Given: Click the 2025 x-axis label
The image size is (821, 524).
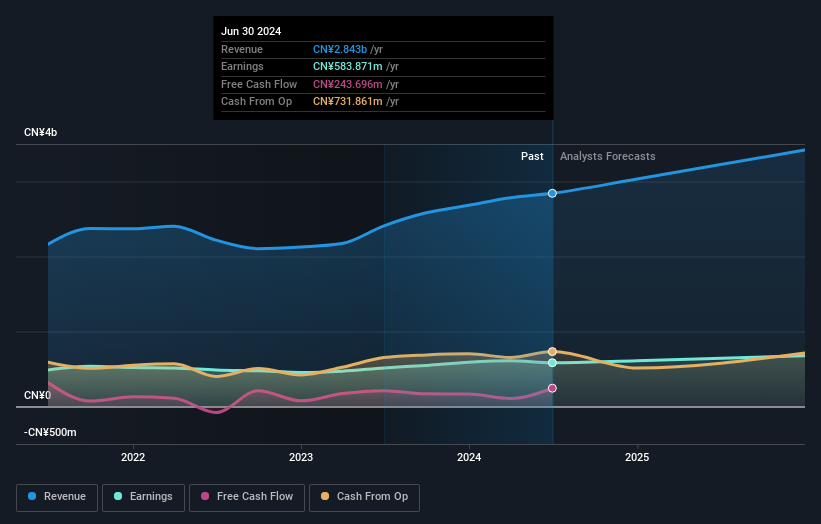Looking at the screenshot, I should click(637, 457).
